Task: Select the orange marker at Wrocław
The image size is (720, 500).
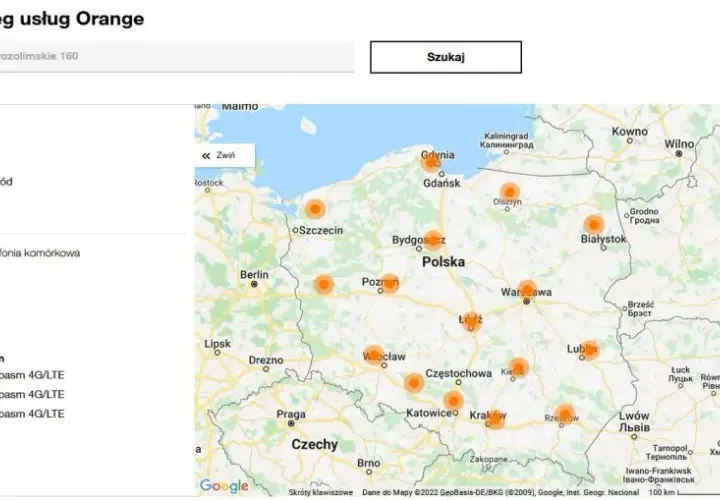Action: [374, 355]
